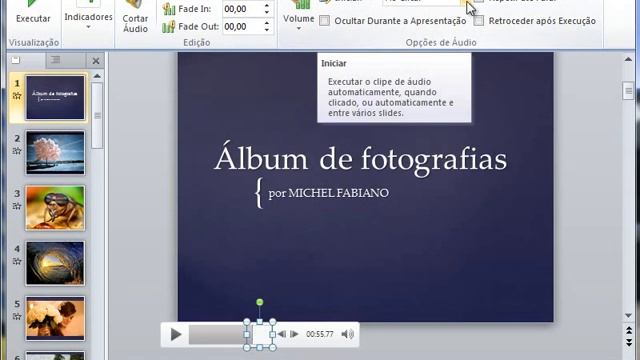The image size is (640, 360).
Task: Move audio forward with the forward button
Action: click(294, 334)
